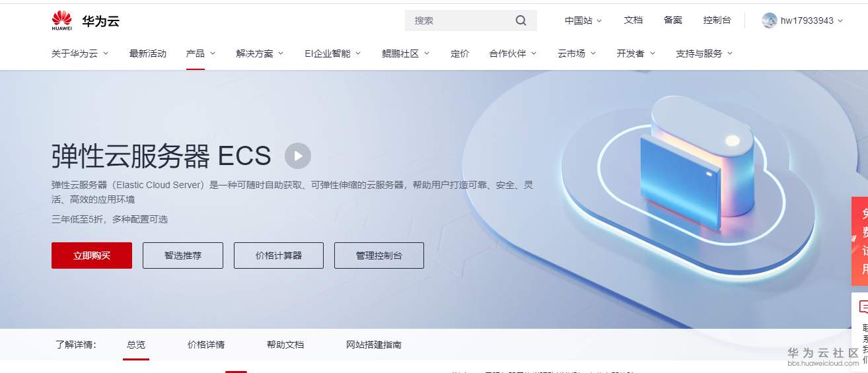Expand the 中国站 site selector
The height and width of the screenshot is (373, 868).
(x=583, y=20)
